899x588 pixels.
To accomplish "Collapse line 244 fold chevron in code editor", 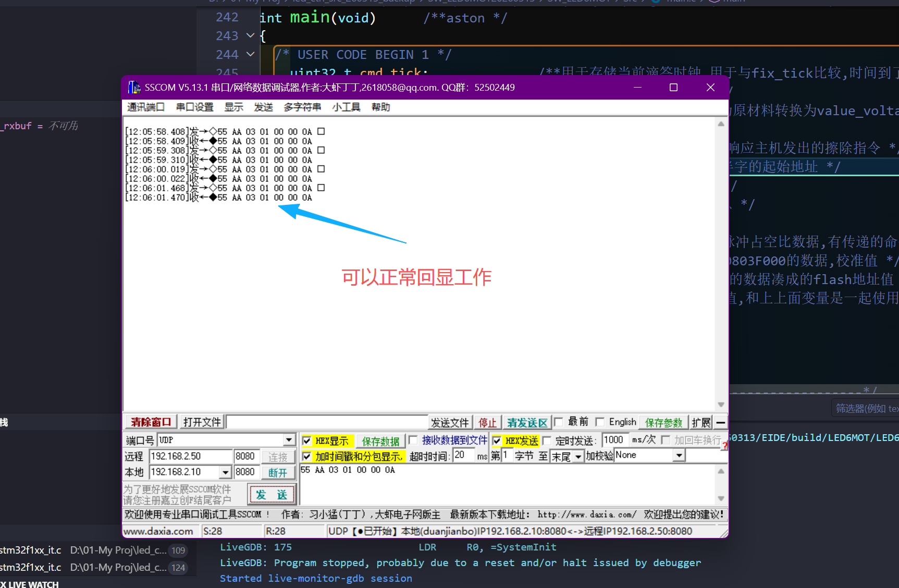I will (250, 54).
